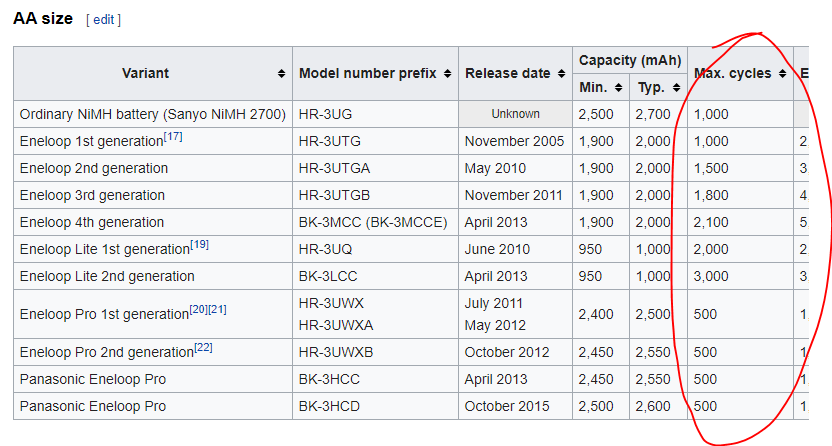Sort by Typ. capacity arrows
This screenshot has height=446, width=832.
tap(677, 88)
